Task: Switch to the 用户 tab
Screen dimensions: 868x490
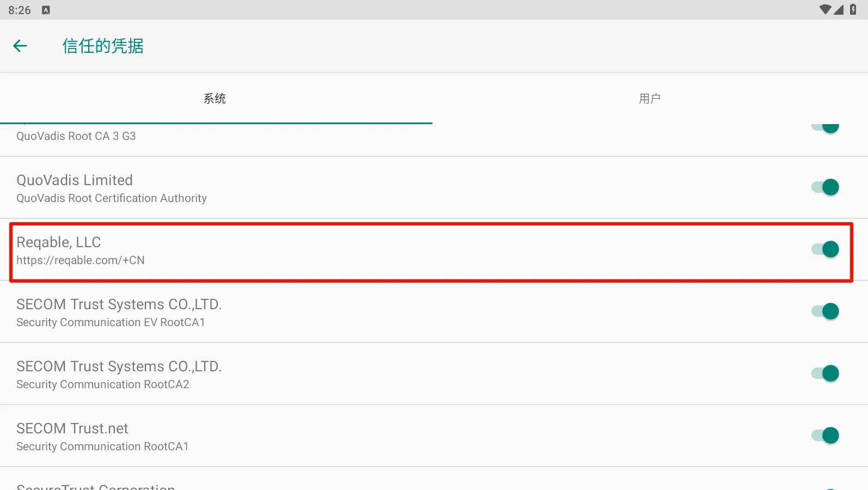Action: coord(650,99)
